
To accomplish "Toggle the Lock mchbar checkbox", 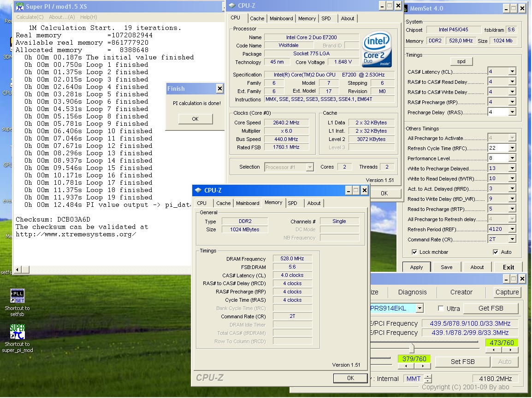I will pyautogui.click(x=414, y=252).
